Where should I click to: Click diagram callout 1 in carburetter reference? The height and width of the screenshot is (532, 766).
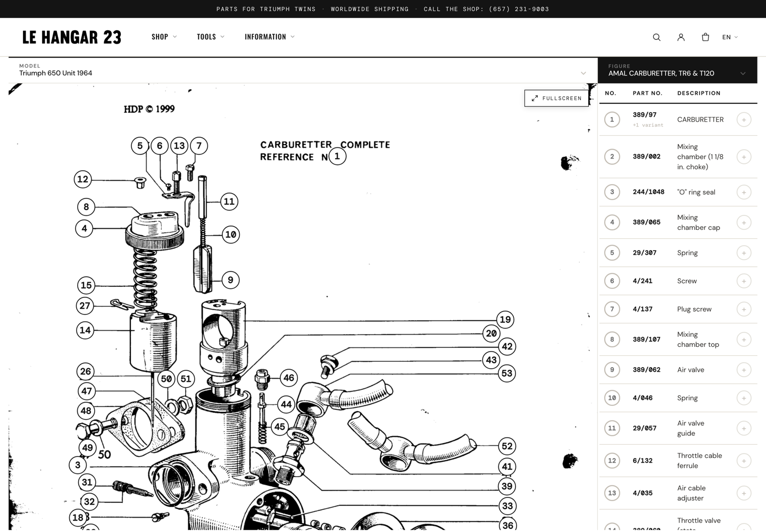point(337,156)
